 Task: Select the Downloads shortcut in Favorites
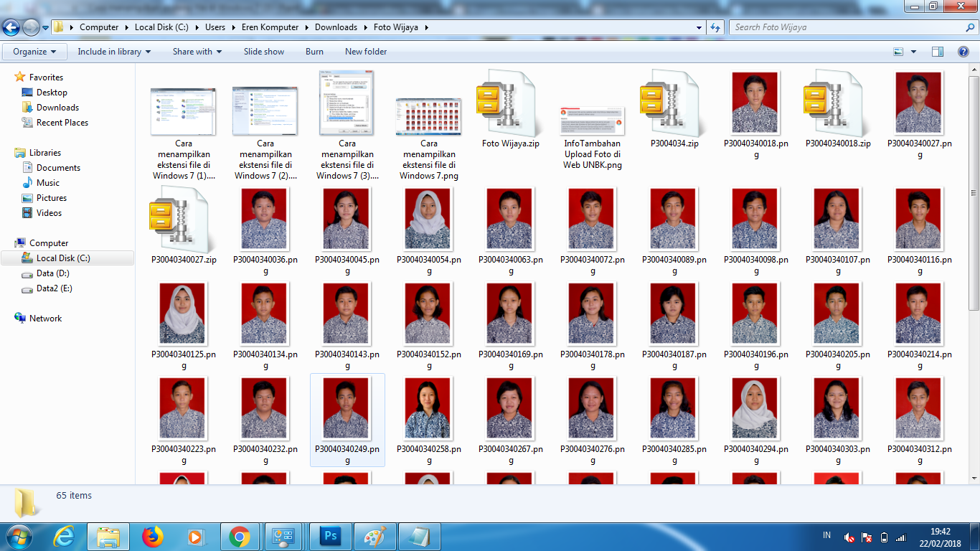tap(53, 107)
